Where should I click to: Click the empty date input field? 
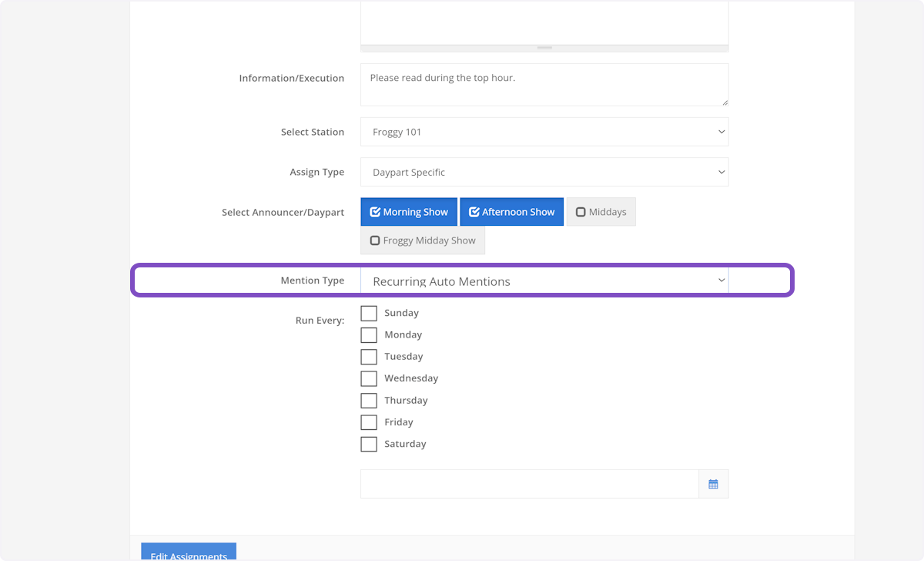(529, 484)
